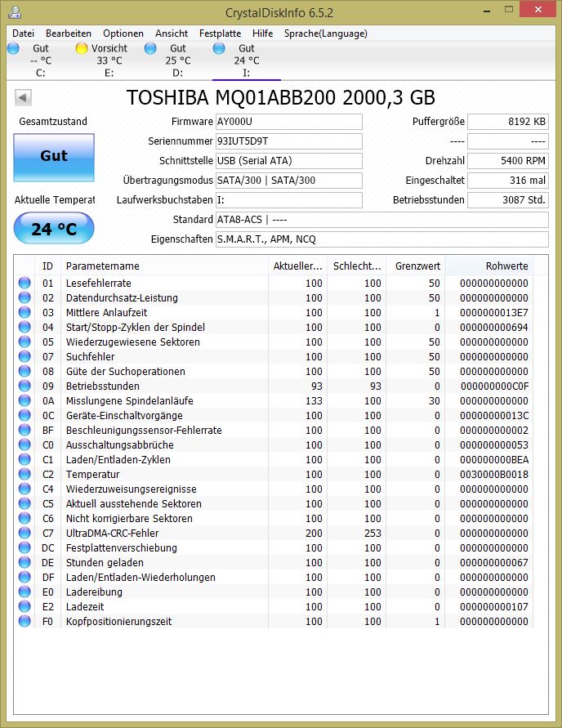This screenshot has height=728, width=562.
Task: Click status orb of Nicht korrigierbare Sektoren
Action: pyautogui.click(x=25, y=518)
